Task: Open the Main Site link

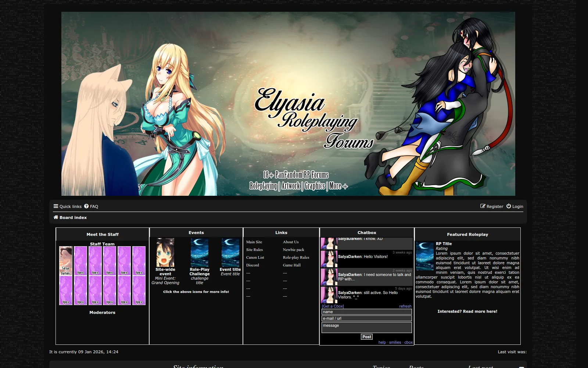Action: click(x=254, y=242)
